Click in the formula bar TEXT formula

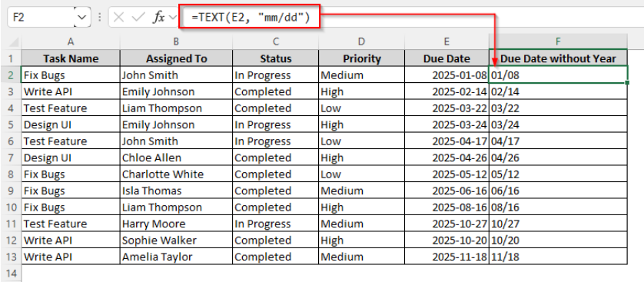coord(249,17)
